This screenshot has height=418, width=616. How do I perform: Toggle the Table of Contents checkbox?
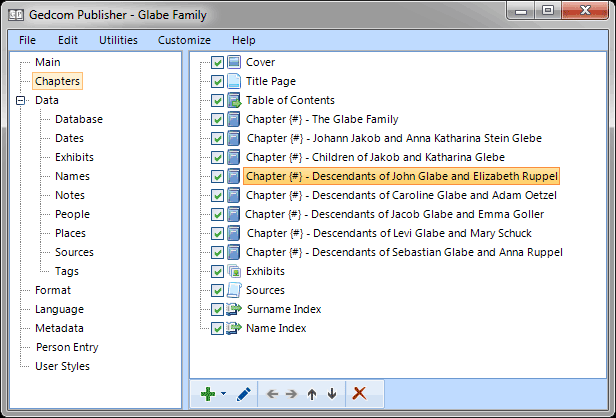217,101
